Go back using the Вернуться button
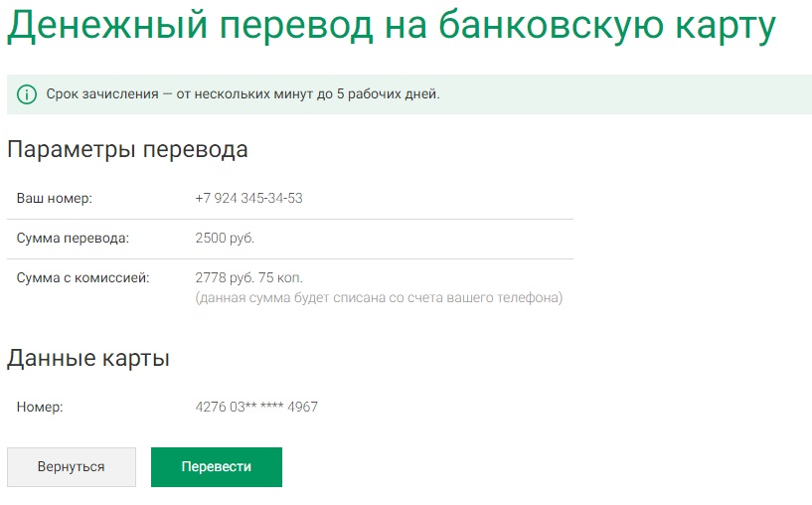 pos(72,466)
